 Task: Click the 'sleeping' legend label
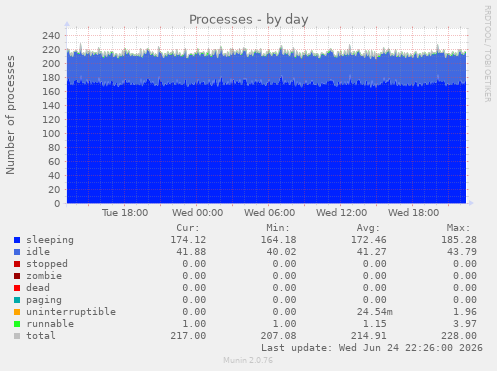point(50,240)
